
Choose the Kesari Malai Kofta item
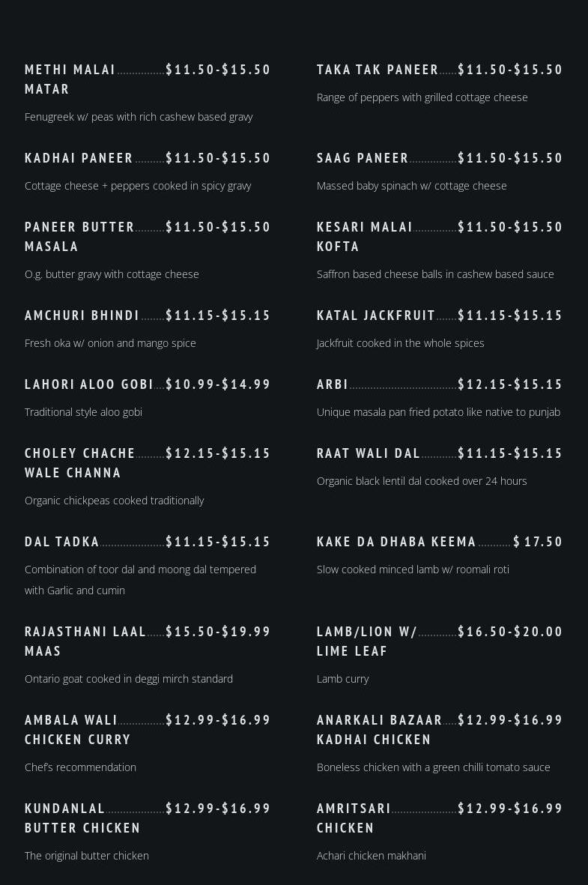click(x=365, y=237)
